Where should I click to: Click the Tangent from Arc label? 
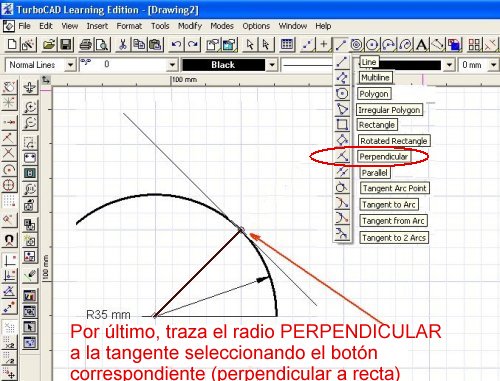click(393, 221)
